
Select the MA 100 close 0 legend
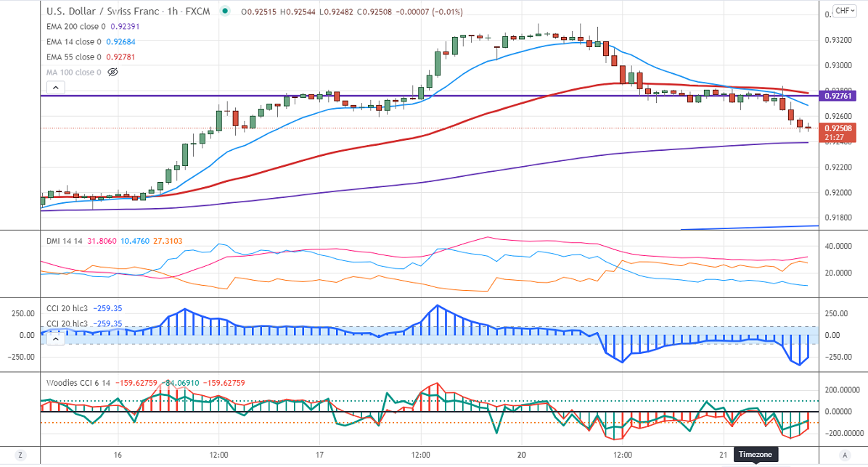point(73,72)
